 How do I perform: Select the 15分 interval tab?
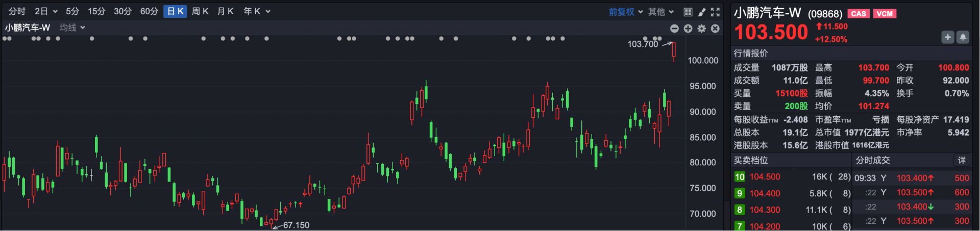tap(96, 11)
